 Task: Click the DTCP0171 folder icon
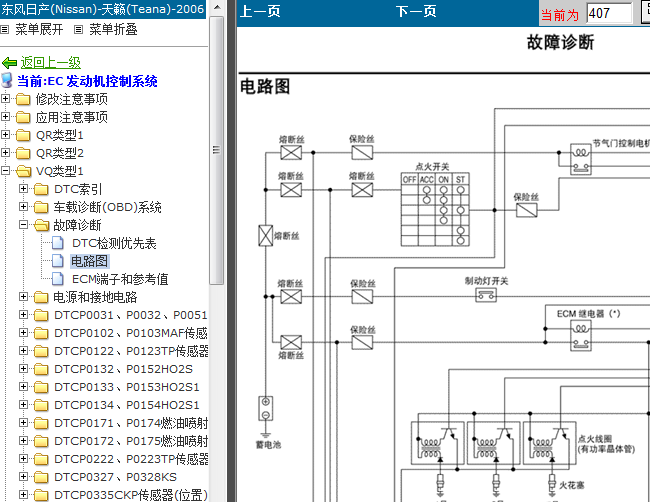tap(41, 423)
